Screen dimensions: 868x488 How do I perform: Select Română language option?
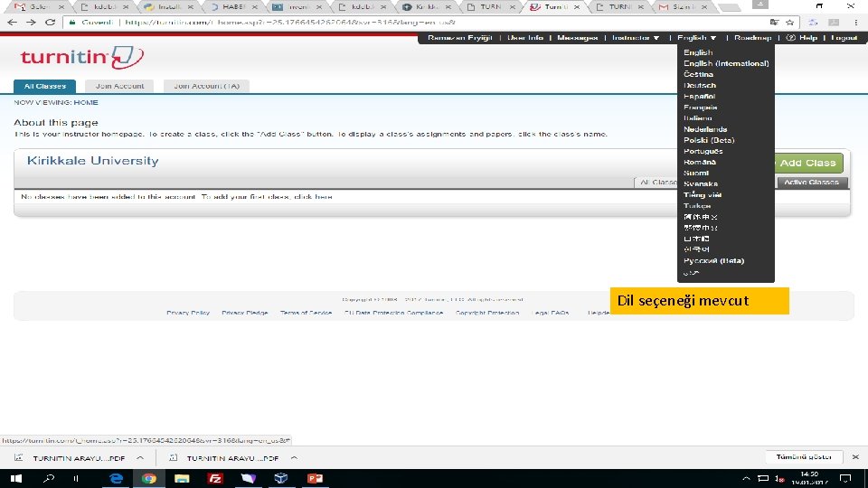point(700,162)
